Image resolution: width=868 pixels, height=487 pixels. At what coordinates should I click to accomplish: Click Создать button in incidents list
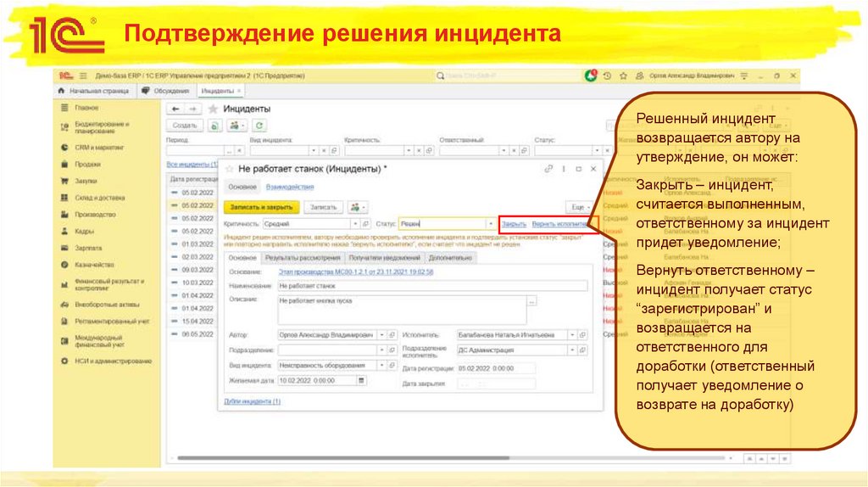(184, 126)
